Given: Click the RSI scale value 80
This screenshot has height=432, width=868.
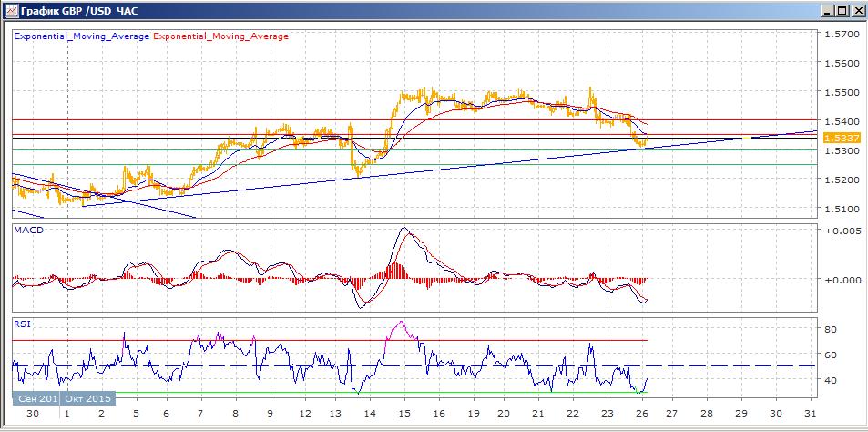Looking at the screenshot, I should pyautogui.click(x=831, y=329).
